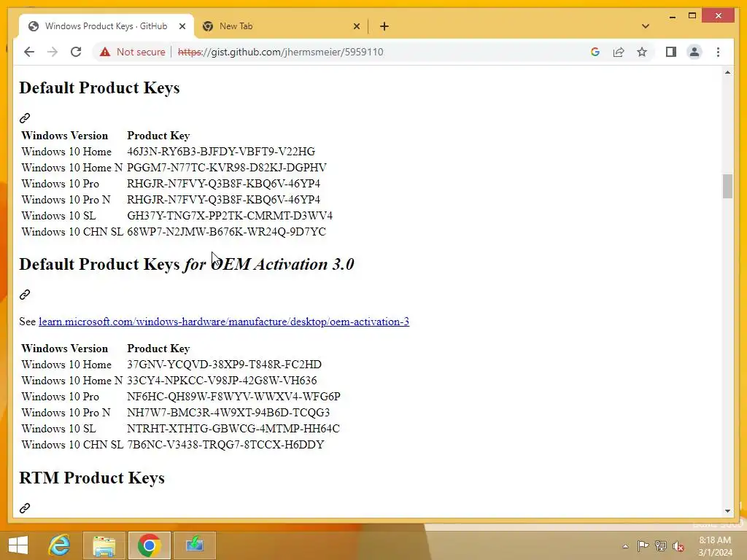747x560 pixels.
Task: Click the Default Product Keys heading
Action: (99, 88)
